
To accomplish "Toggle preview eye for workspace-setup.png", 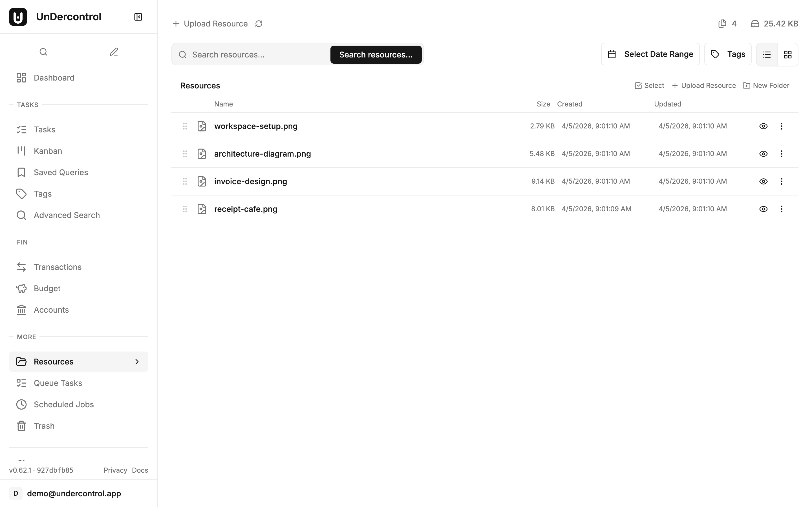I will pyautogui.click(x=763, y=126).
